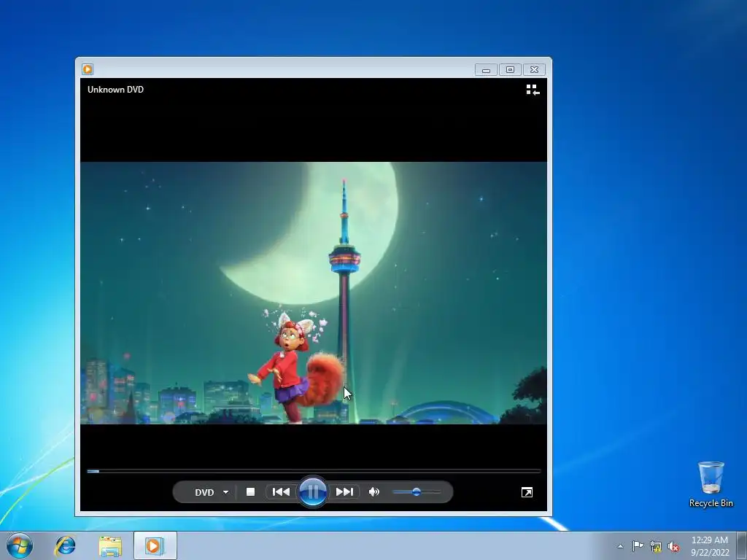This screenshot has width=747, height=560.
Task: Open network status tray icon
Action: pyautogui.click(x=656, y=547)
